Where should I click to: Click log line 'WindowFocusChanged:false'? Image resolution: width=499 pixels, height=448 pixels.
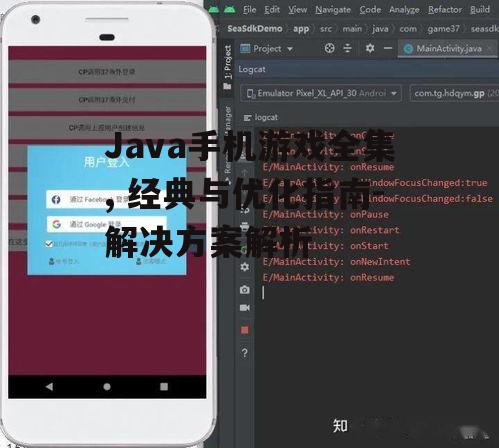point(377,199)
